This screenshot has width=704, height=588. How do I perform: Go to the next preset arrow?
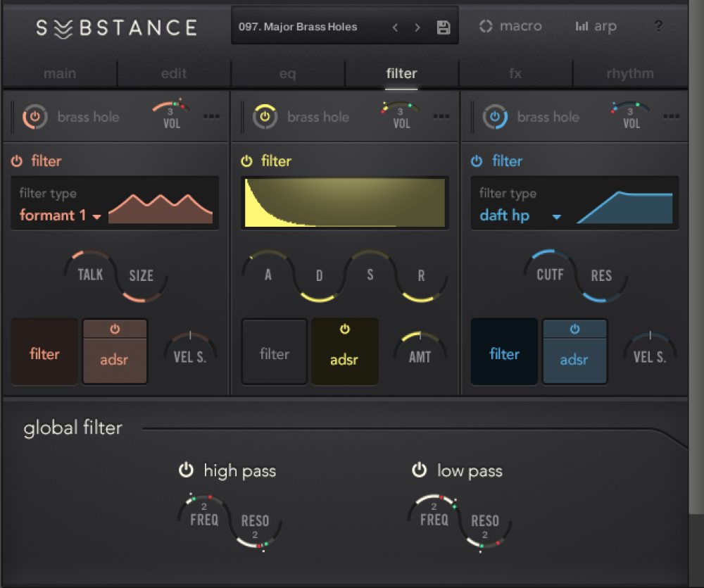pos(417,27)
